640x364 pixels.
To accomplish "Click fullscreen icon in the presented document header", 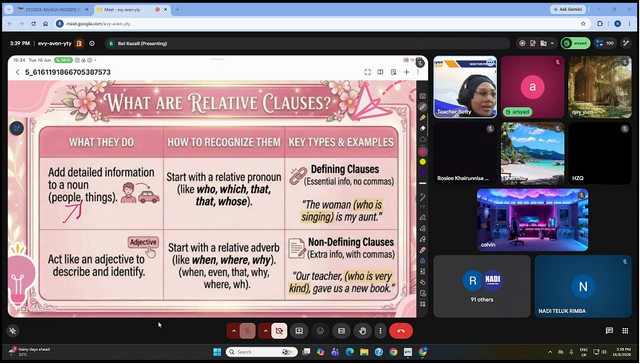I will pos(368,72).
